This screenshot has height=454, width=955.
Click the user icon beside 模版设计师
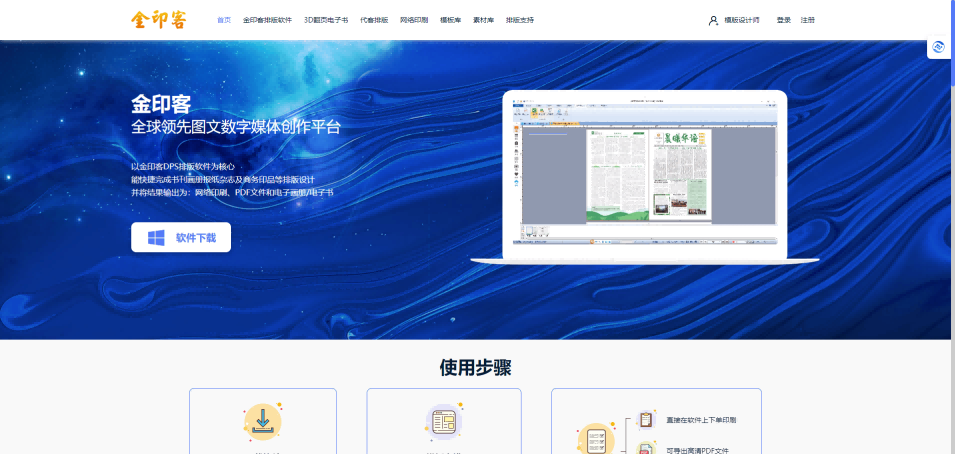[x=713, y=20]
